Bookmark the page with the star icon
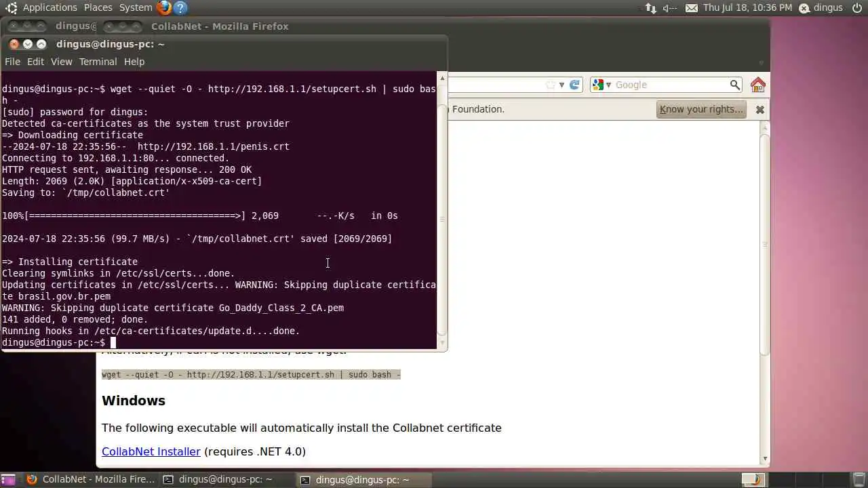Viewport: 868px width, 488px height. point(551,85)
